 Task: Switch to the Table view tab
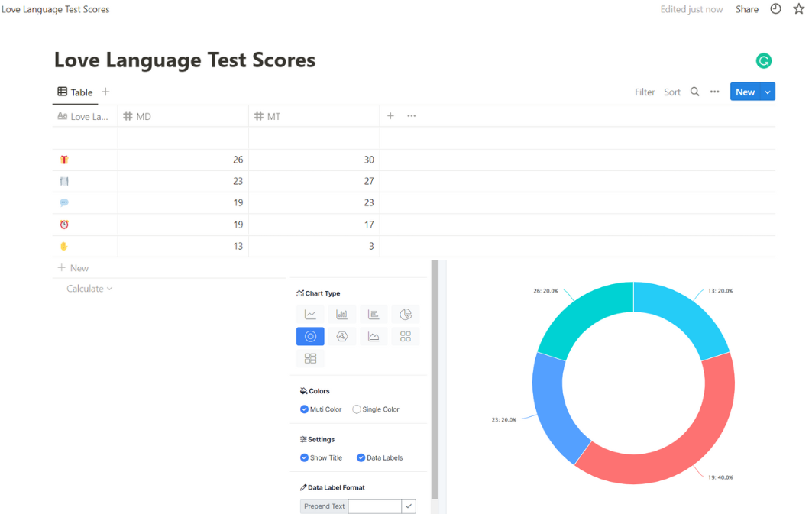coord(75,92)
